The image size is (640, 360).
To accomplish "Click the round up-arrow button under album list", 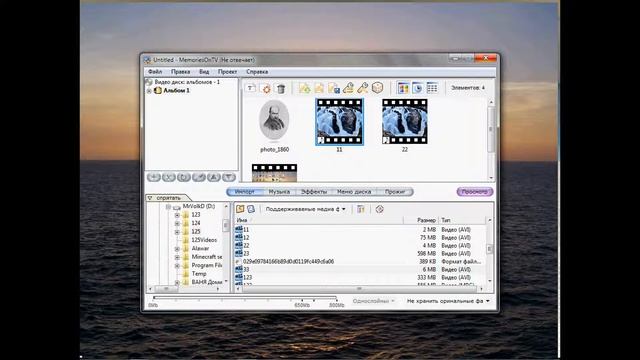I will [214, 177].
